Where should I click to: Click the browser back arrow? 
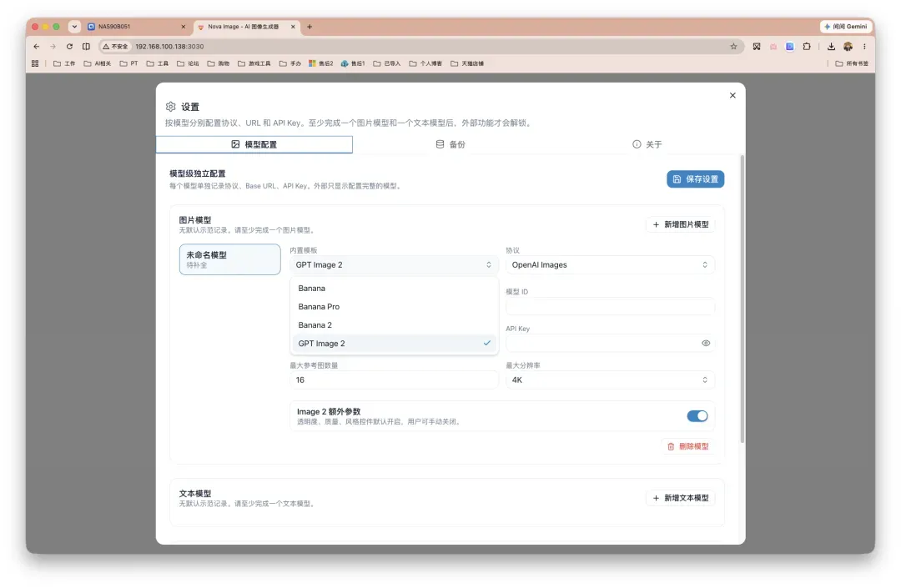[37, 47]
